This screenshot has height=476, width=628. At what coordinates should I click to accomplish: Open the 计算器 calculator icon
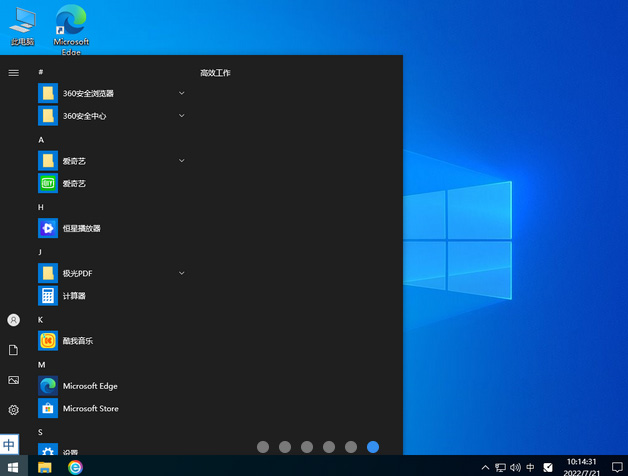point(48,296)
